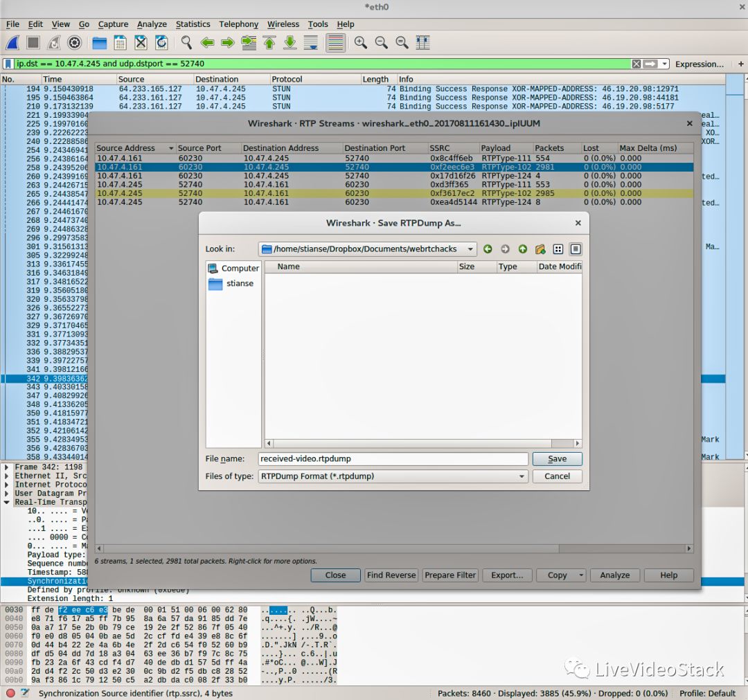Expand the User Datagram Protocol tree item
Image resolution: width=748 pixels, height=700 pixels.
coord(7,494)
